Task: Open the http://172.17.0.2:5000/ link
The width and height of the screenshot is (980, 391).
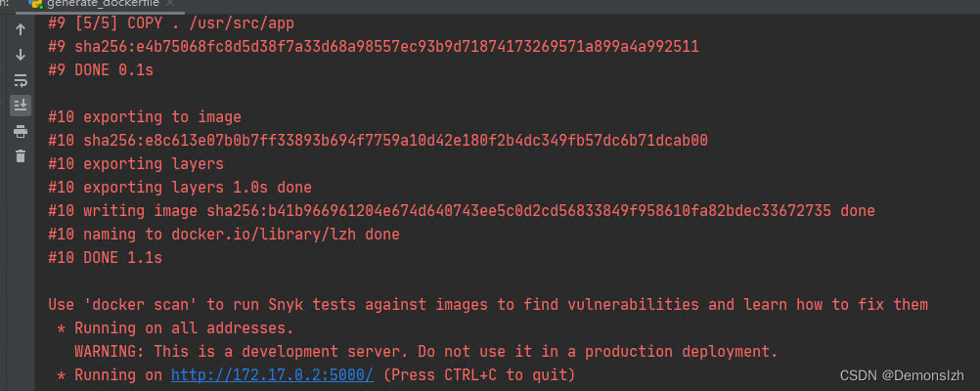Action: tap(272, 374)
